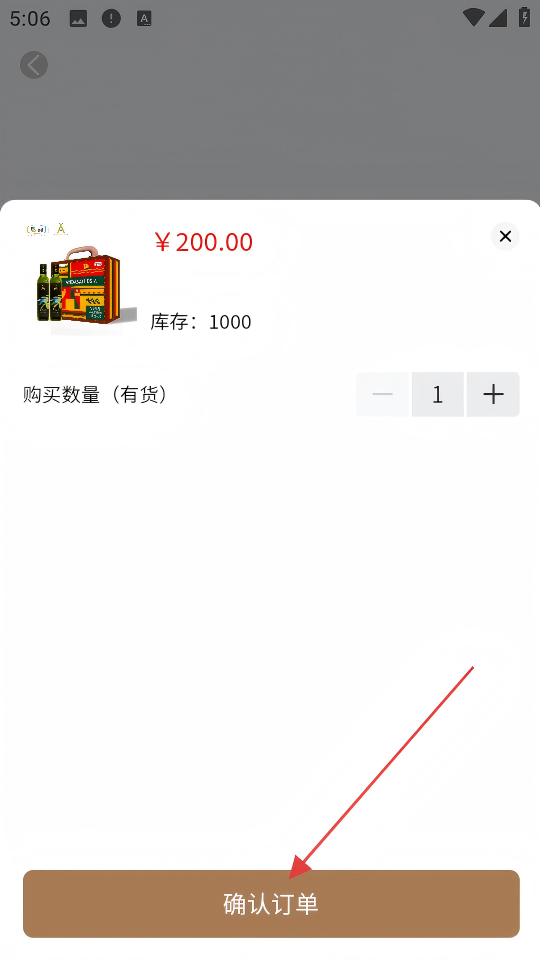Dismiss the sheet by tapping the dimmed background
Image resolution: width=540 pixels, height=960 pixels.
pyautogui.click(x=270, y=135)
